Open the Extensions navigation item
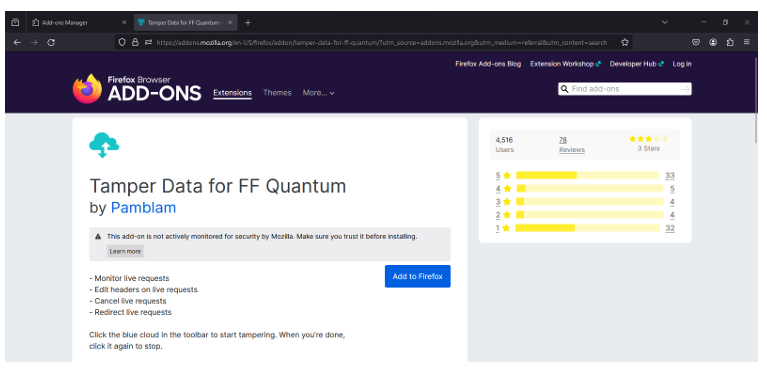The image size is (767, 377). pos(232,93)
